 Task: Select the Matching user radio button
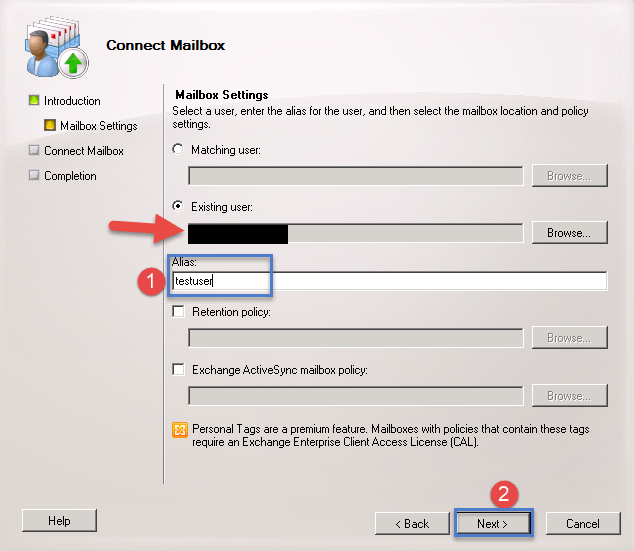coord(179,149)
